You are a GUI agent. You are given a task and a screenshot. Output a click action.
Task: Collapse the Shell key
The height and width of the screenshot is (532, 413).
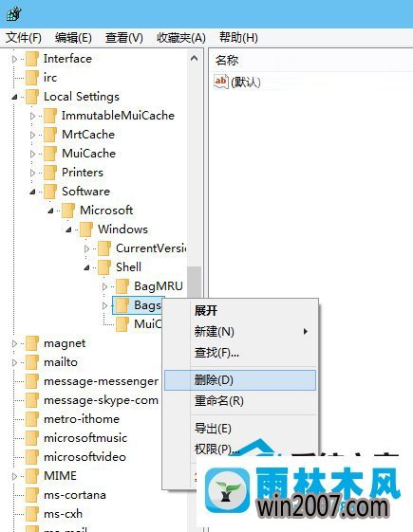click(86, 268)
